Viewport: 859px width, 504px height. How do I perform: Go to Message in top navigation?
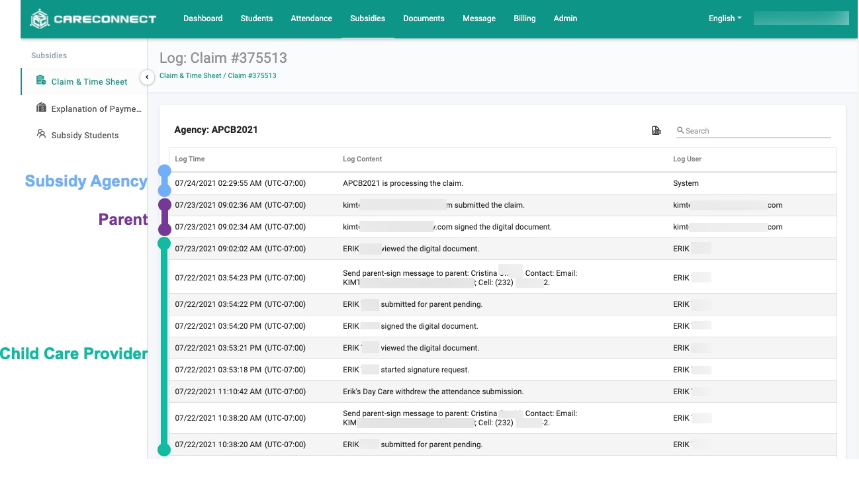pos(479,19)
